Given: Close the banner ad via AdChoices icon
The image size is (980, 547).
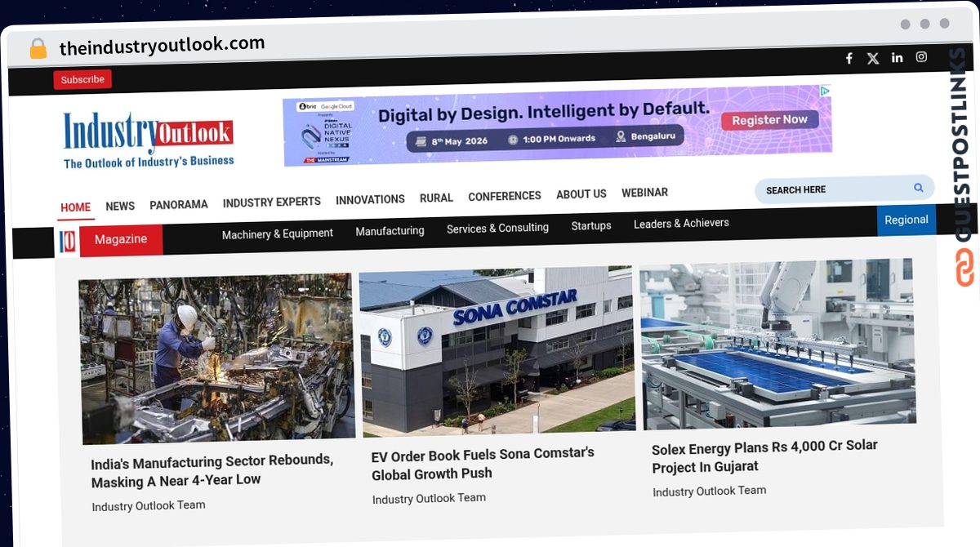Looking at the screenshot, I should pyautogui.click(x=826, y=91).
